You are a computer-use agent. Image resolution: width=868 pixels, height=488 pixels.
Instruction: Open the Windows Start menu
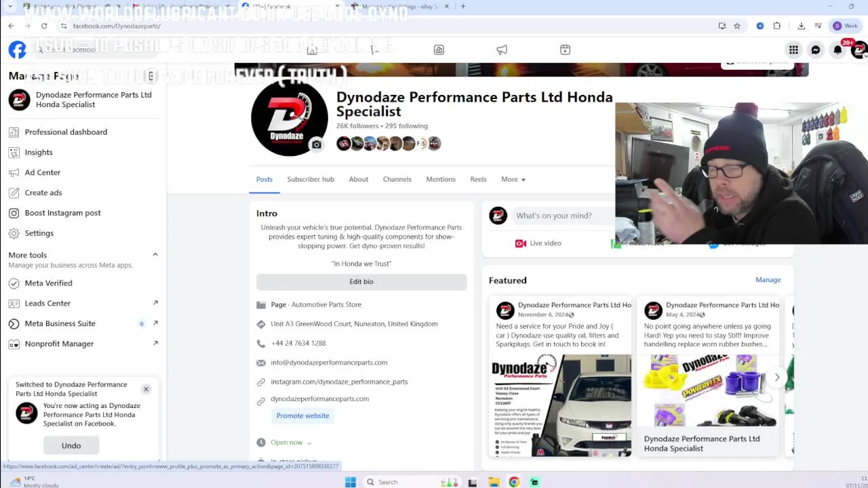click(350, 482)
